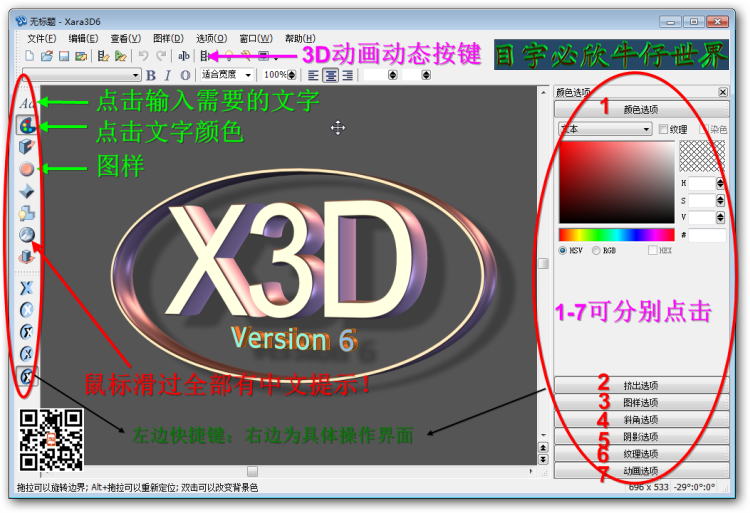The width and height of the screenshot is (750, 513).
Task: Click the Undo arrow icon
Action: [x=143, y=56]
